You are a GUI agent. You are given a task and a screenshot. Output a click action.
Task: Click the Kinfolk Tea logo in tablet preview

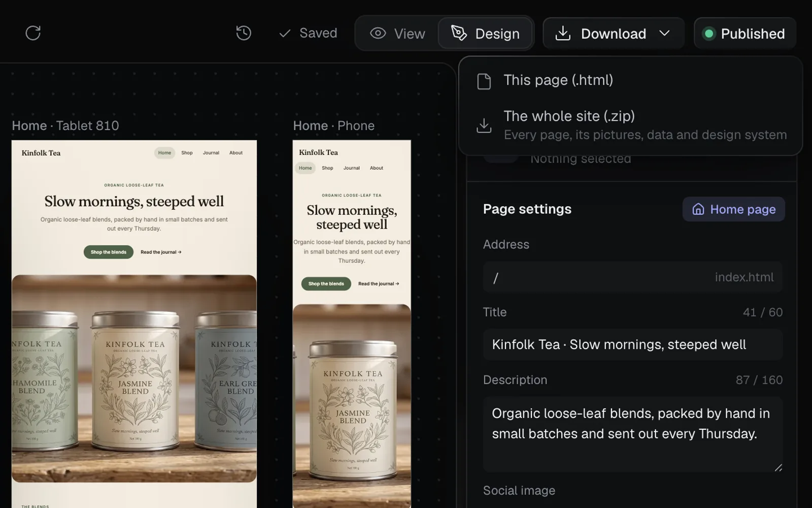41,153
